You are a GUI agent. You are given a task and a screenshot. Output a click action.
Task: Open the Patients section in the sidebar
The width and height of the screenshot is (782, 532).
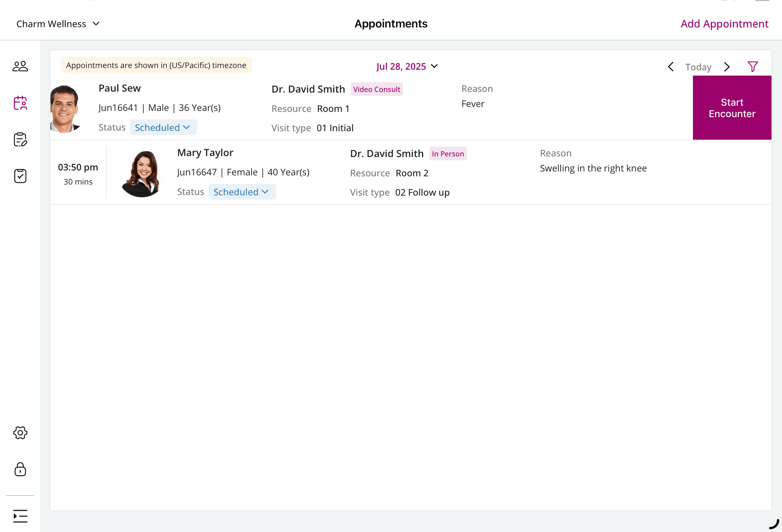20,66
